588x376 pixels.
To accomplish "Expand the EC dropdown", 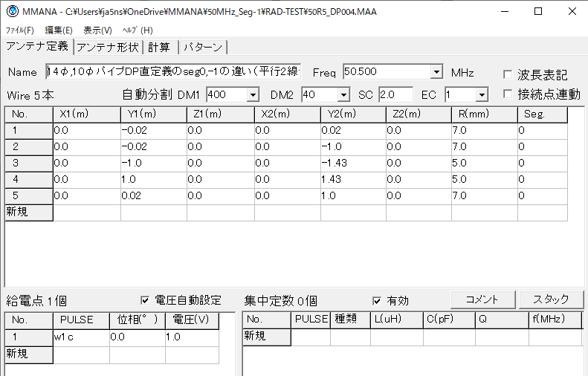I will [481, 94].
